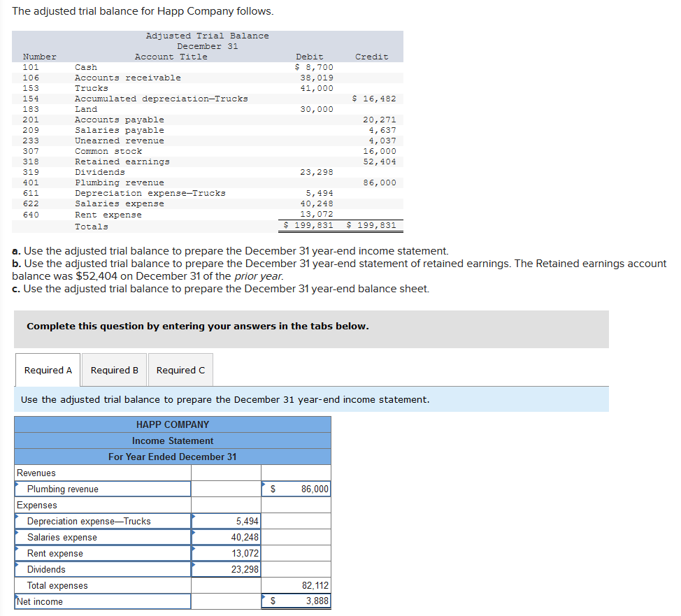Click the Accounts receivable 38,019 debit value
This screenshot has width=681, height=616.
tap(317, 78)
